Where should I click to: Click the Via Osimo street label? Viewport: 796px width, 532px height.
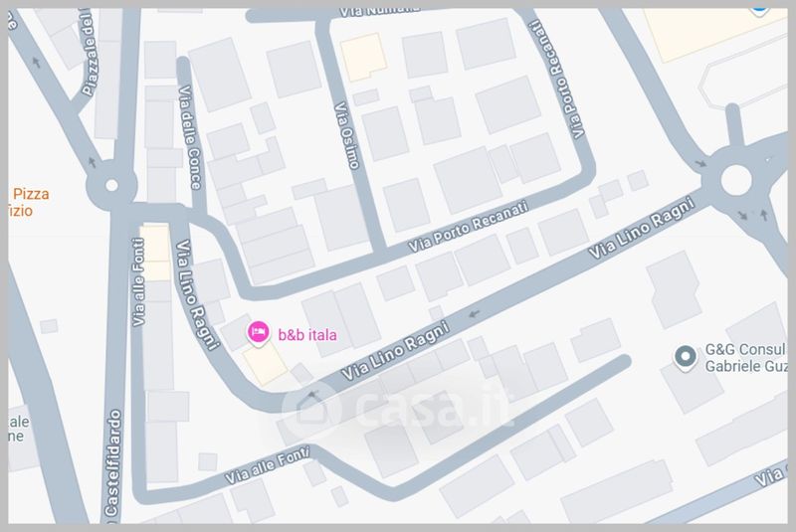pos(346,135)
